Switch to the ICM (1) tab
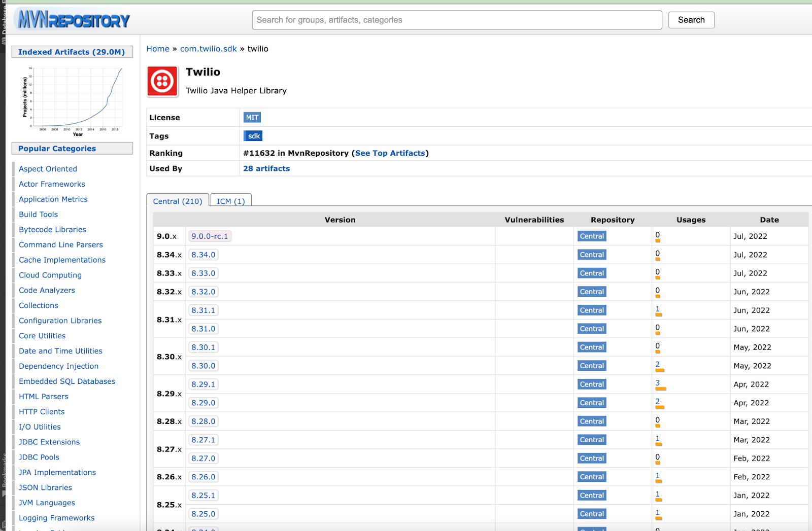Image resolution: width=812 pixels, height=531 pixels. 231,201
